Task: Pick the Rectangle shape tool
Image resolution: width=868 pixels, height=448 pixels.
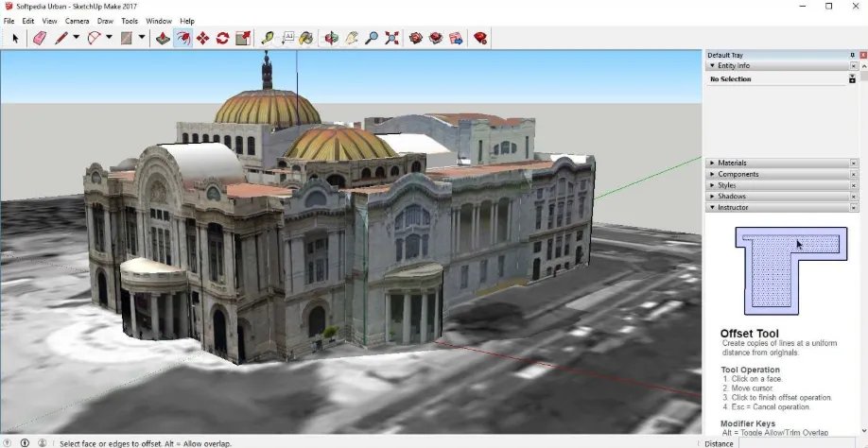Action: click(127, 38)
